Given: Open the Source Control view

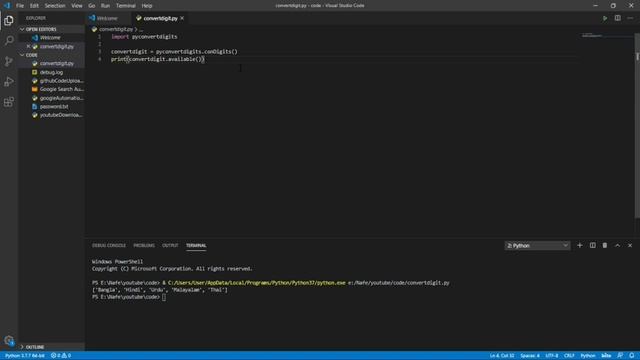Looking at the screenshot, I should point(9,61).
